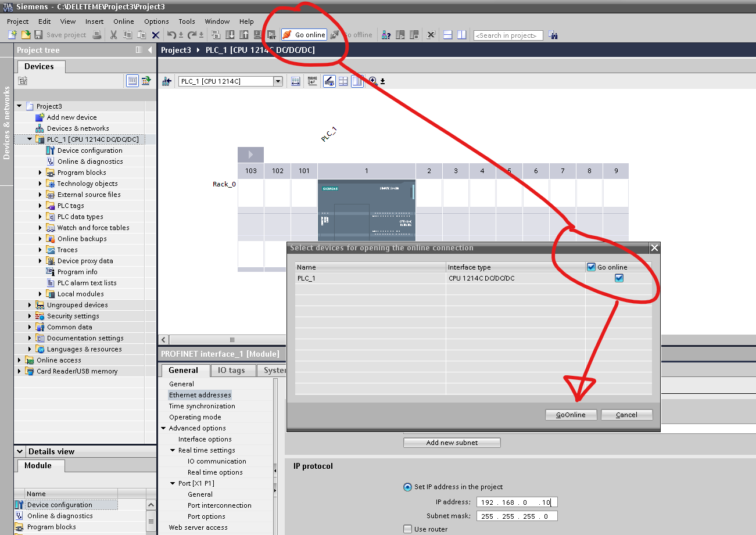Open the Options menu
Image resolution: width=756 pixels, height=535 pixels.
[x=156, y=21]
